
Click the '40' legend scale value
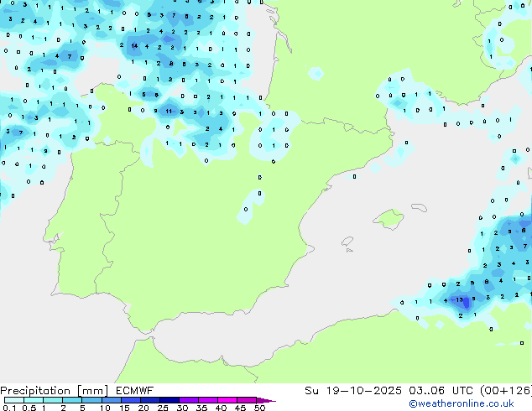pos(221,408)
